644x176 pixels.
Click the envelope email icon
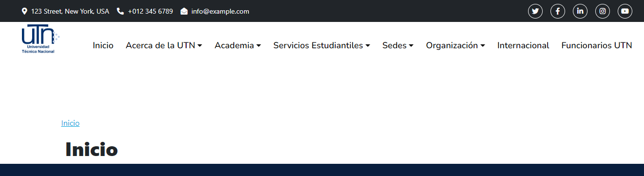[x=184, y=11]
